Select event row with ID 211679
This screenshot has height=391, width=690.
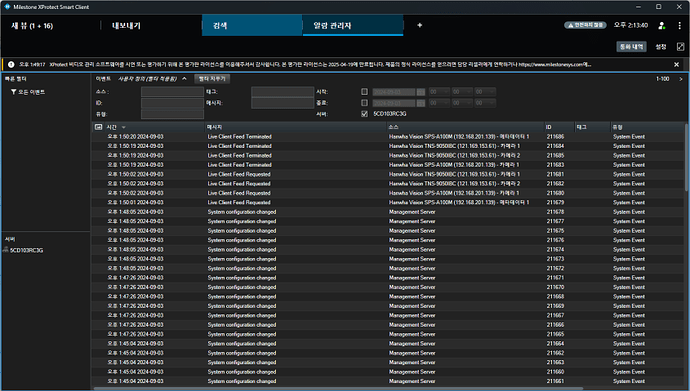tap(388, 202)
